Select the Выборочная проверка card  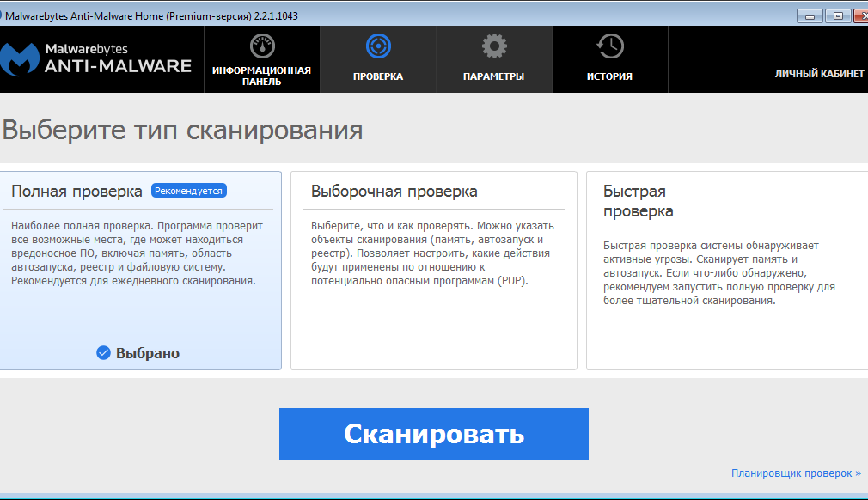tap(433, 271)
